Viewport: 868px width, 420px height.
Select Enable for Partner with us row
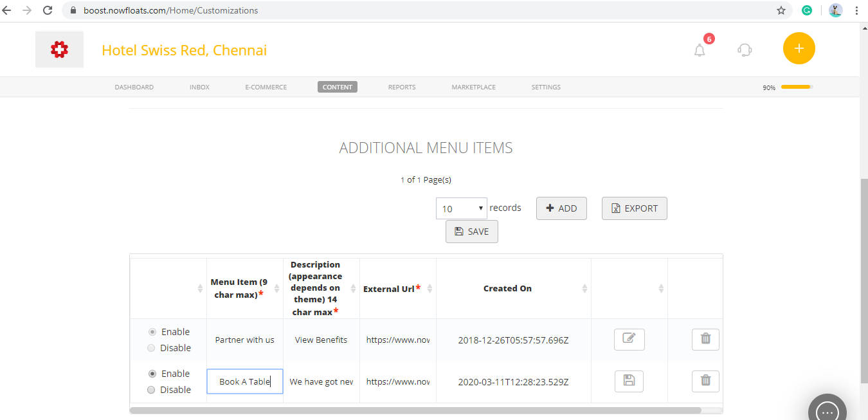coord(152,332)
